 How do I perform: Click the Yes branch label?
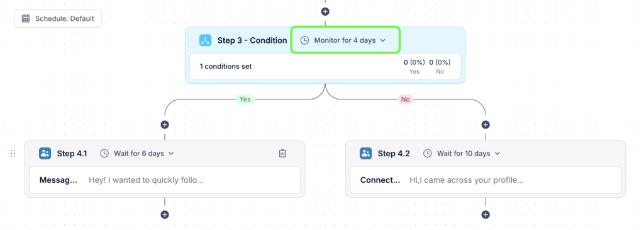pyautogui.click(x=245, y=99)
